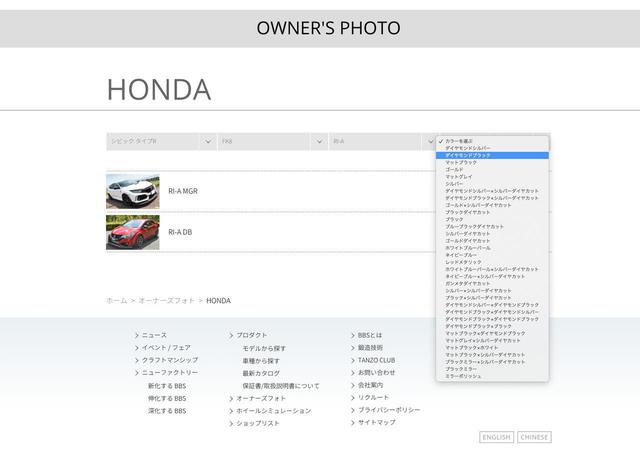Open the red Civic RI-A DB photo
This screenshot has height=463, width=640.
click(x=133, y=232)
